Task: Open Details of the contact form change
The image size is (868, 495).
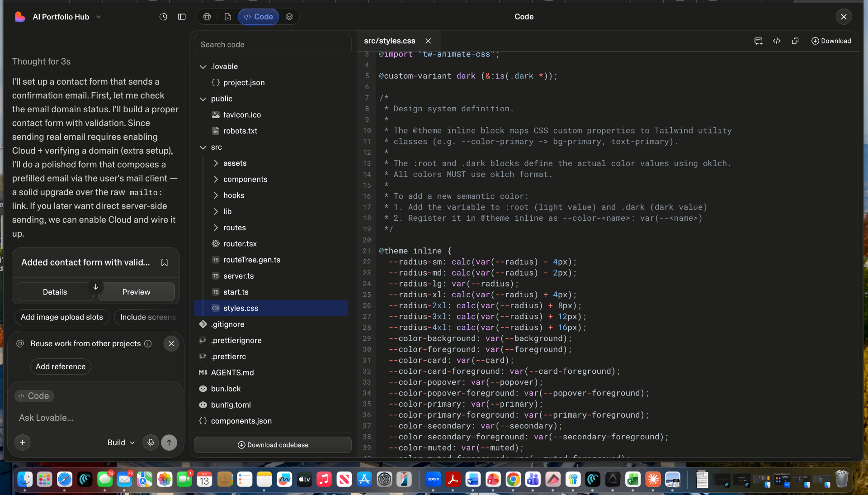Action: pyautogui.click(x=55, y=292)
